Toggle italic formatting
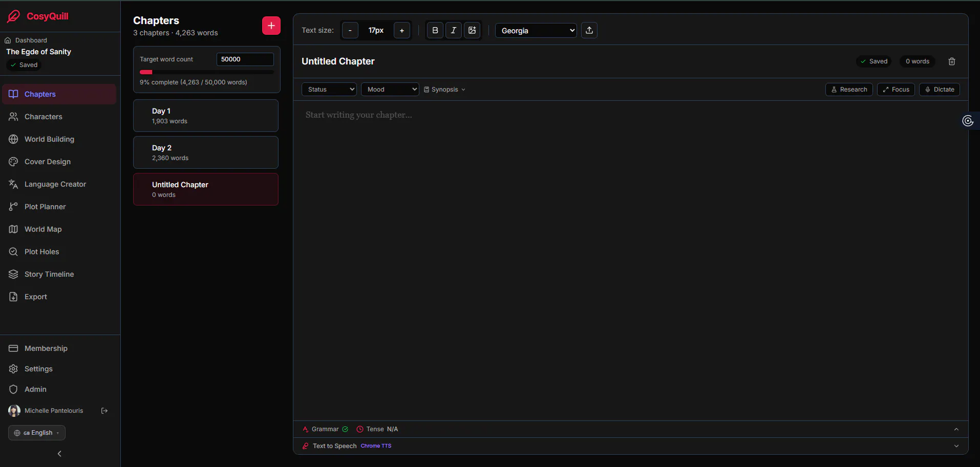980x467 pixels. tap(454, 30)
